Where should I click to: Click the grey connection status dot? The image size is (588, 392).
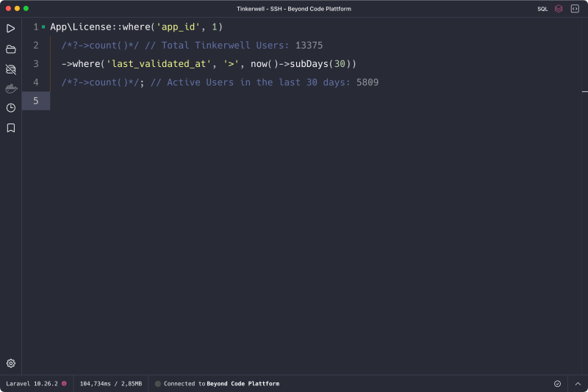[158, 383]
